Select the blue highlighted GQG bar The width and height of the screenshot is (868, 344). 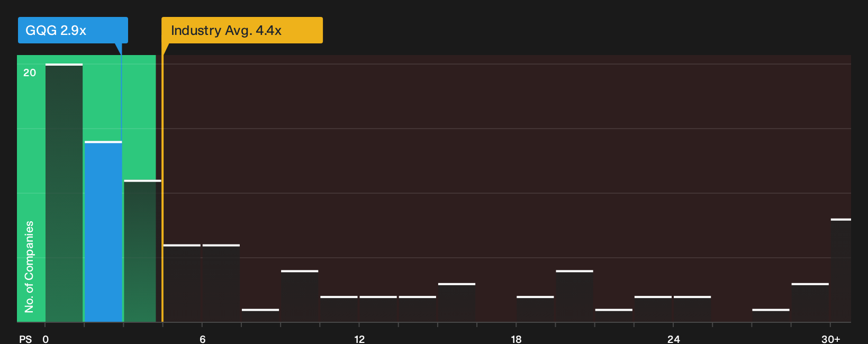click(103, 232)
